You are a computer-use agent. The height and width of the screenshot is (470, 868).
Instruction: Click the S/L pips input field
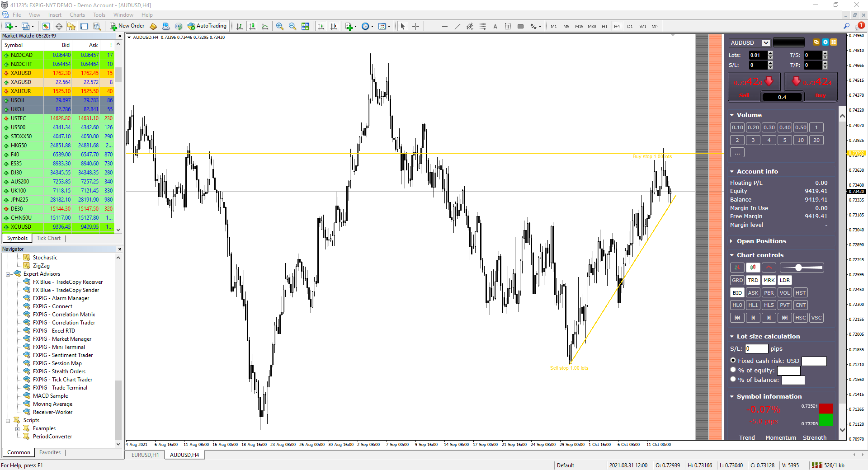pos(756,348)
